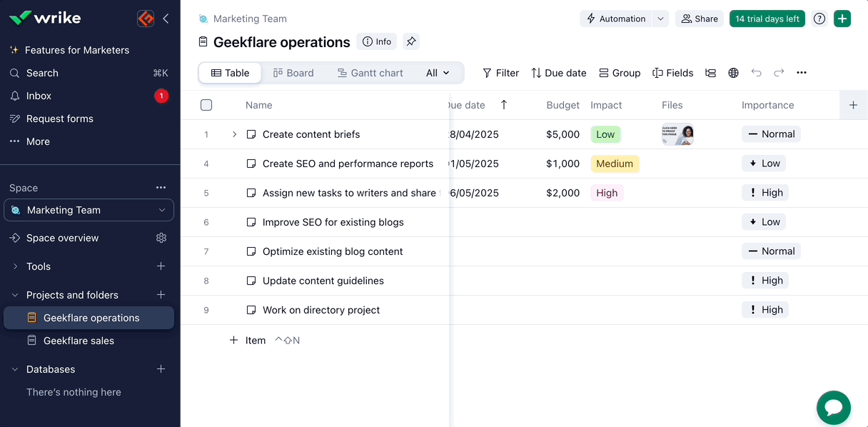The width and height of the screenshot is (868, 427).
Task: Switch to the Board view tab
Action: pos(293,73)
